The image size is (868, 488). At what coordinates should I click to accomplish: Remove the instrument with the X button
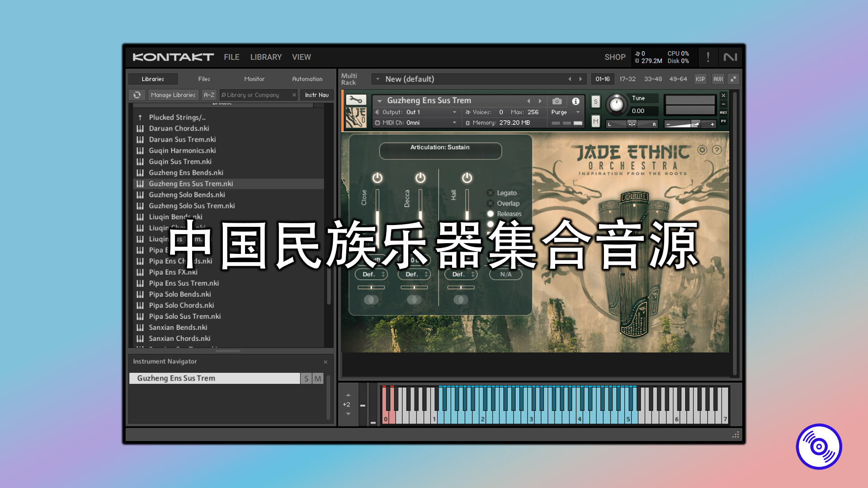click(723, 95)
